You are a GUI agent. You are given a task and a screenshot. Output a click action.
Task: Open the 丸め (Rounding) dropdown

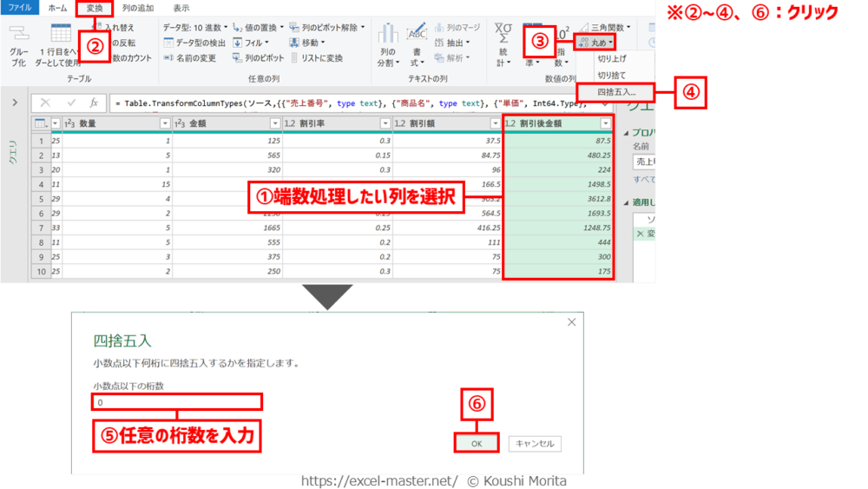(595, 42)
